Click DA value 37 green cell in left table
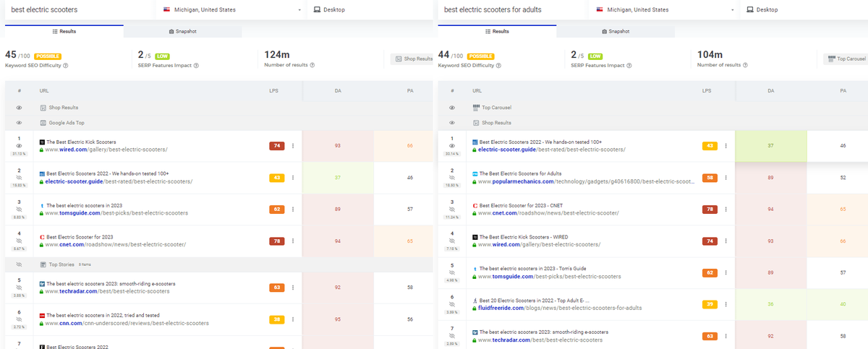Image resolution: width=868 pixels, height=349 pixels. pos(338,178)
